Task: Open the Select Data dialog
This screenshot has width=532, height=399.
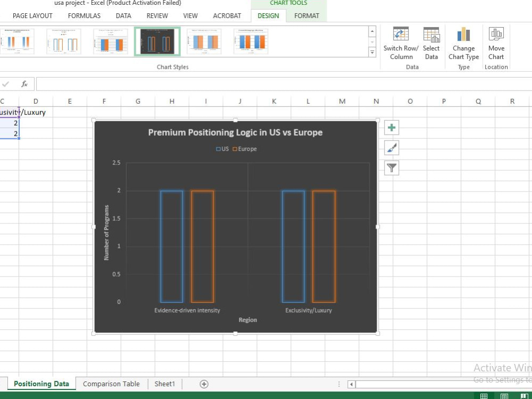Action: point(431,44)
